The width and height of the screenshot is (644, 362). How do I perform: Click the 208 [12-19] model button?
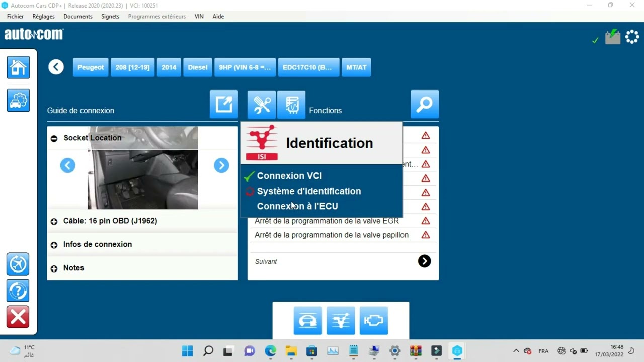click(x=132, y=67)
